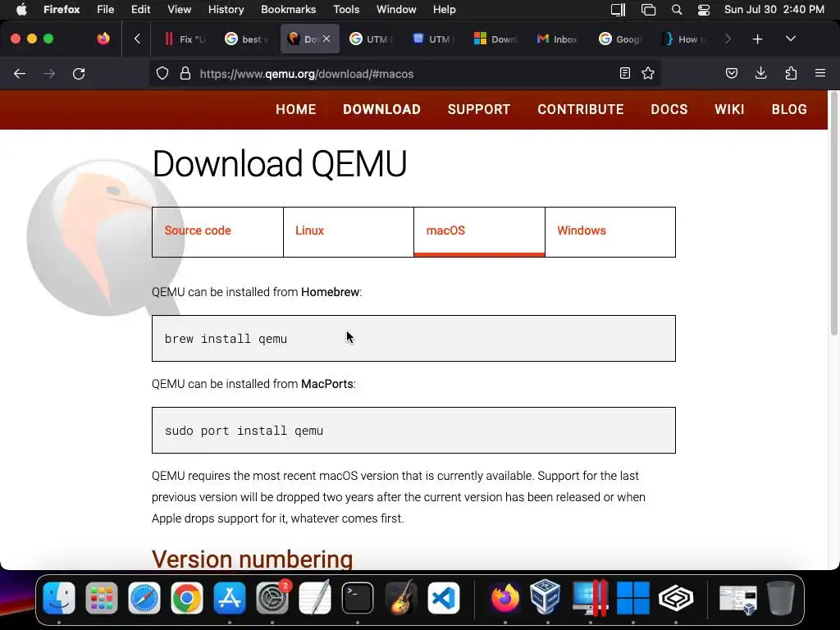
Task: Switch to the Google 'best' search tab
Action: [x=247, y=39]
